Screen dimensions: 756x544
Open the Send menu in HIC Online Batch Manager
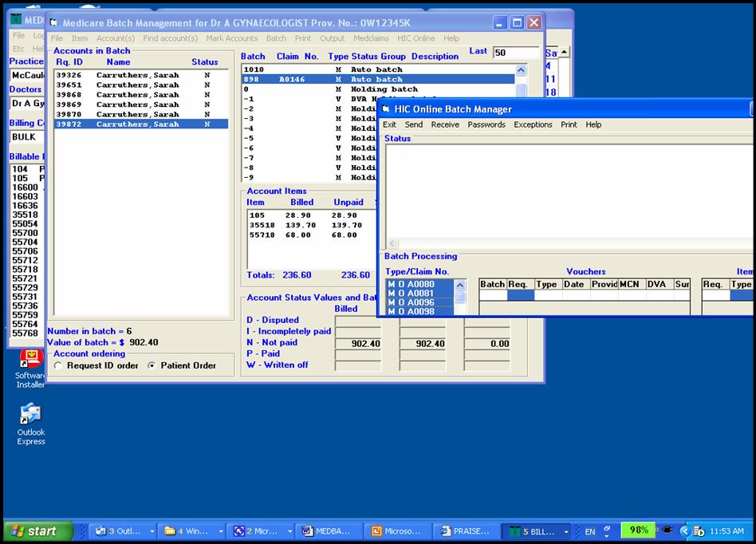(414, 124)
